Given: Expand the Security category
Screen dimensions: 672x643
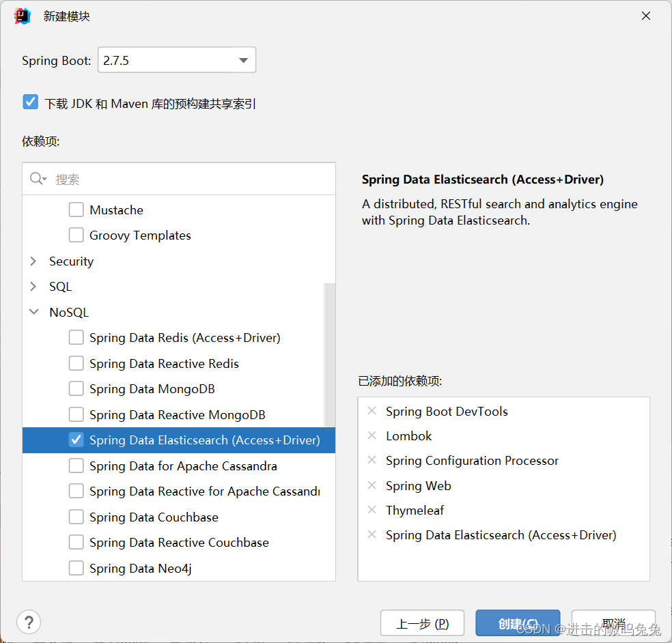Looking at the screenshot, I should coord(33,261).
